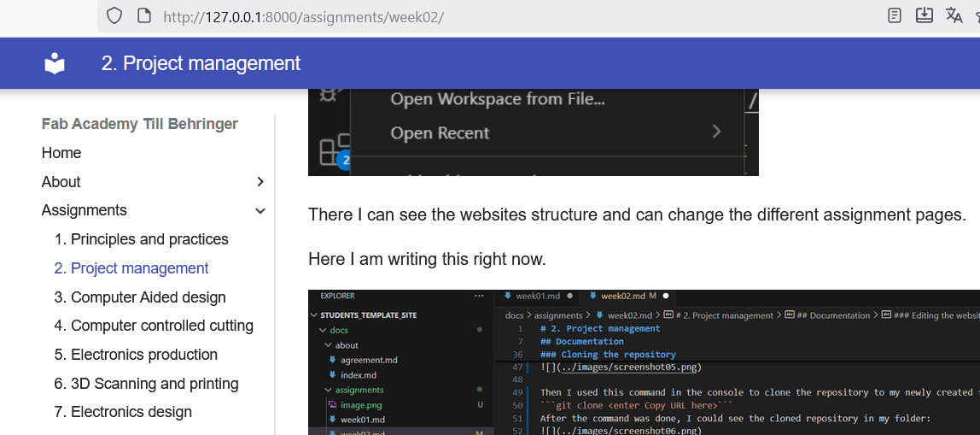Image resolution: width=980 pixels, height=435 pixels.
Task: Open '6. 3D Scanning and printing' page
Action: point(146,383)
